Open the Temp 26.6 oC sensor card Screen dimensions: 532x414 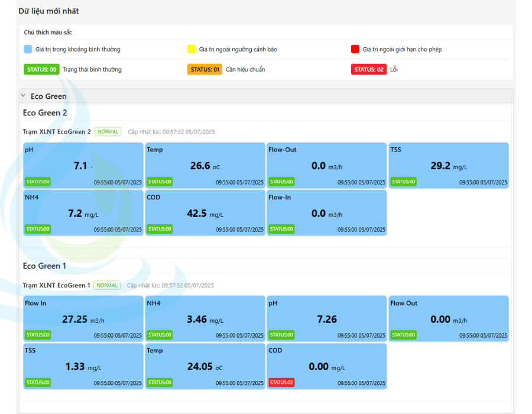(x=205, y=166)
